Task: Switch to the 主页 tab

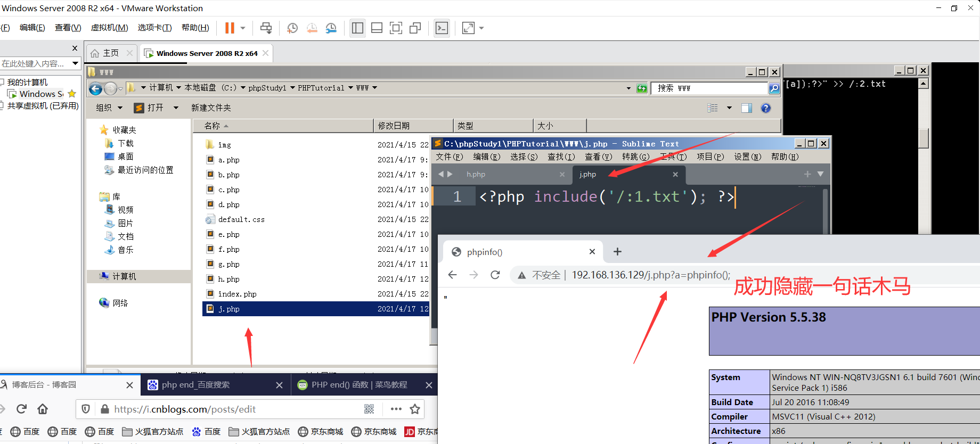Action: tap(111, 53)
